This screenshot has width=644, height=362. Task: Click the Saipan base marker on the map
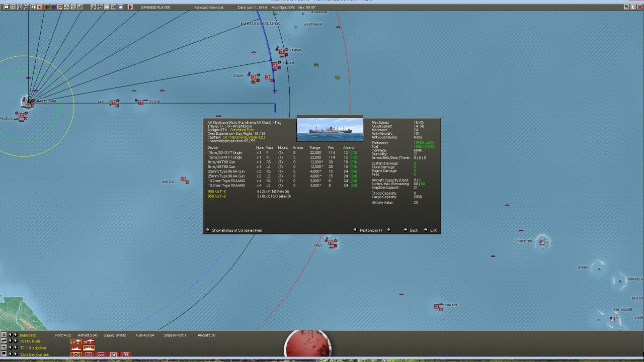(282, 52)
